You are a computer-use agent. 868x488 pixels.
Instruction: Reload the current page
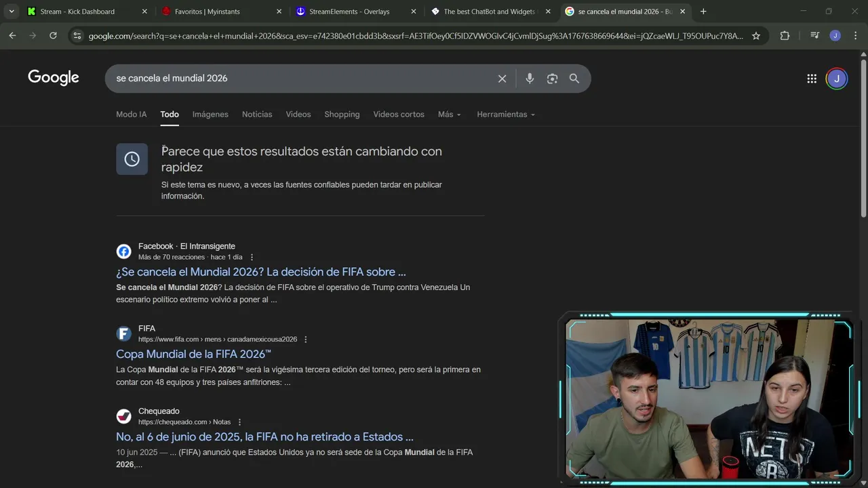tap(53, 36)
